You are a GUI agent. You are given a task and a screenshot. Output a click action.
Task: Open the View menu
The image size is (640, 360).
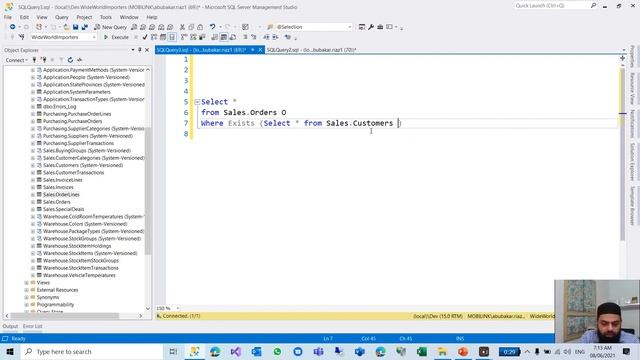[42, 17]
